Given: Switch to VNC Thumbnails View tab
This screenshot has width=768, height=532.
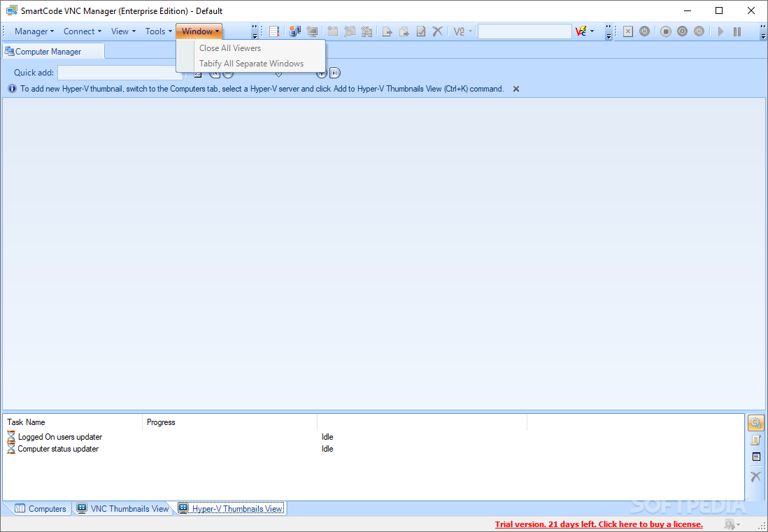Looking at the screenshot, I should (123, 508).
